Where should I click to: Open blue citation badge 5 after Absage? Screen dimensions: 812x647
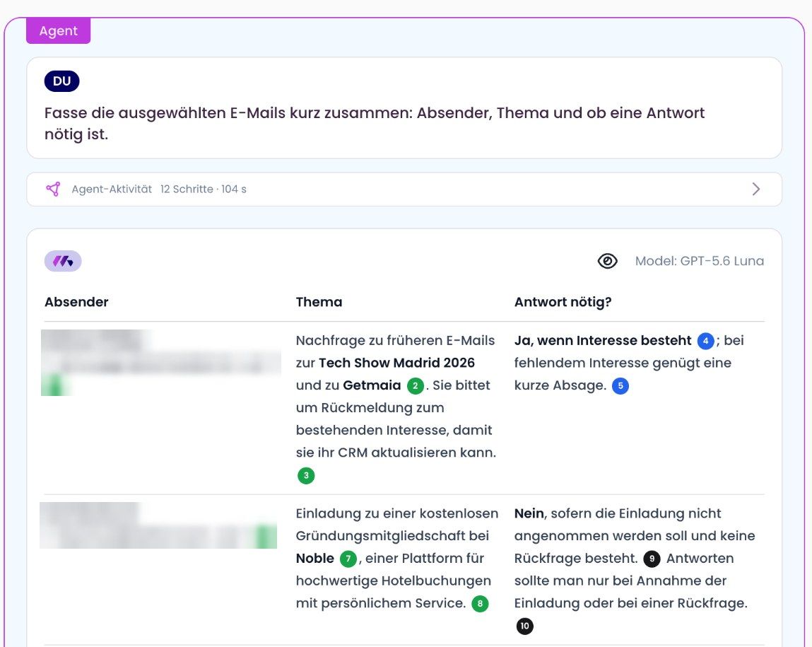(x=620, y=386)
